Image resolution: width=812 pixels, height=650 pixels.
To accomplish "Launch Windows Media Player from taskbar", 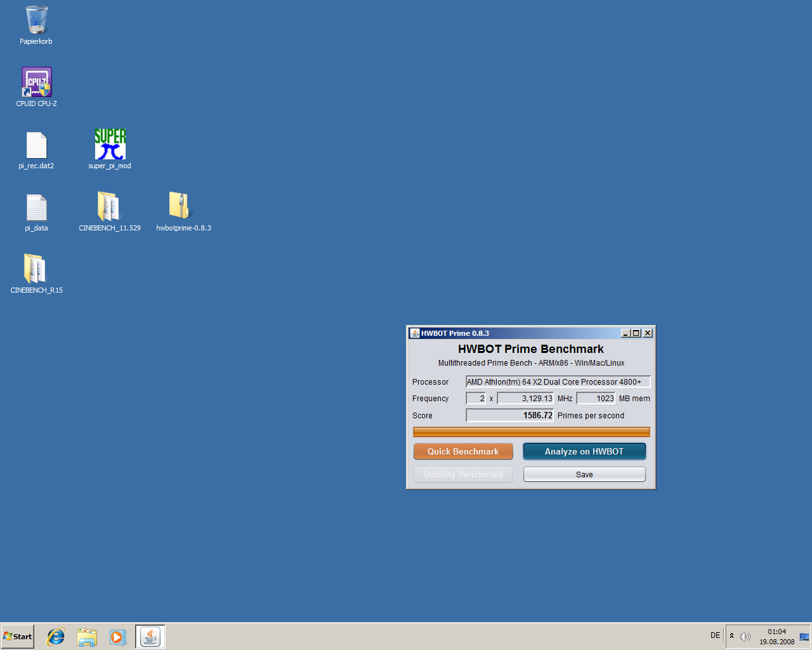I will pos(118,637).
